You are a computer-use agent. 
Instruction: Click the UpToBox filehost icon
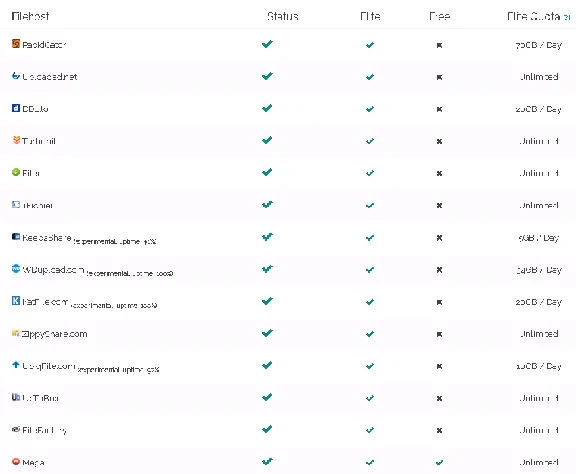pyautogui.click(x=16, y=397)
